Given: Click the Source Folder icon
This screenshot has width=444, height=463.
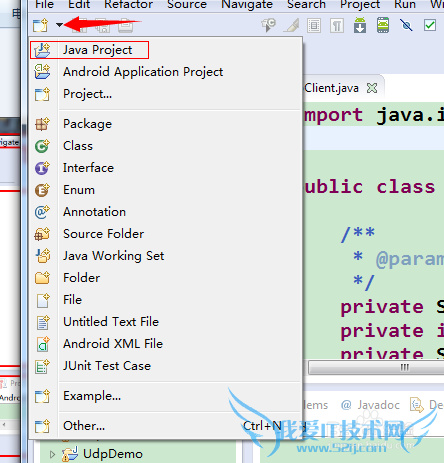Looking at the screenshot, I should 42,234.
